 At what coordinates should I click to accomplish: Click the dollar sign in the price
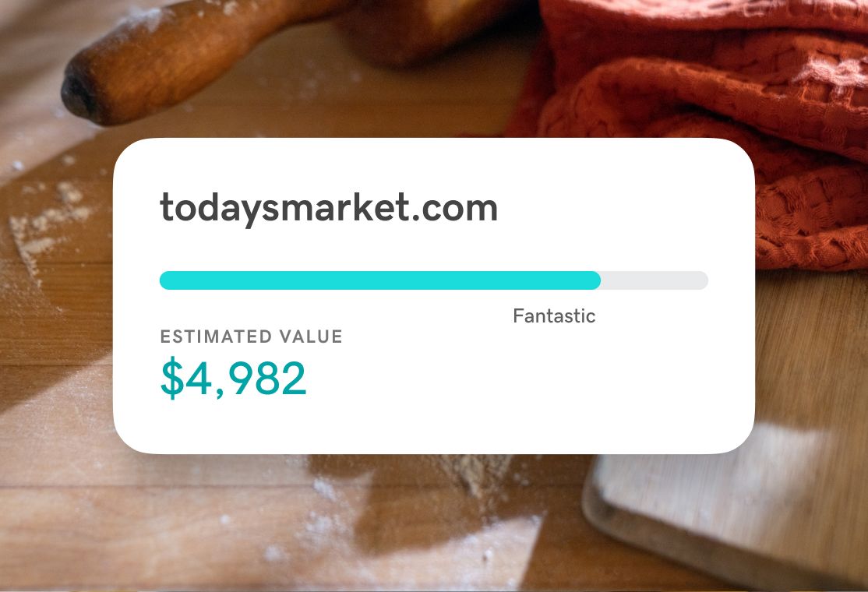coord(171,379)
